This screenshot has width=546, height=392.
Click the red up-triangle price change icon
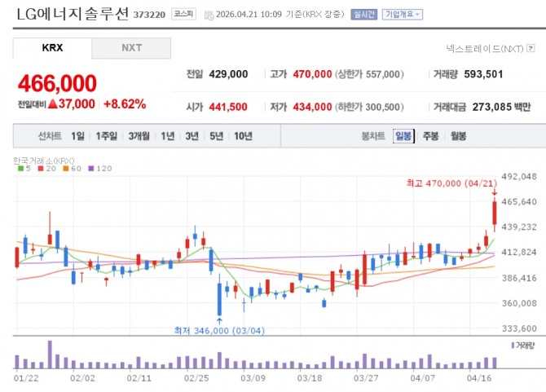point(53,104)
